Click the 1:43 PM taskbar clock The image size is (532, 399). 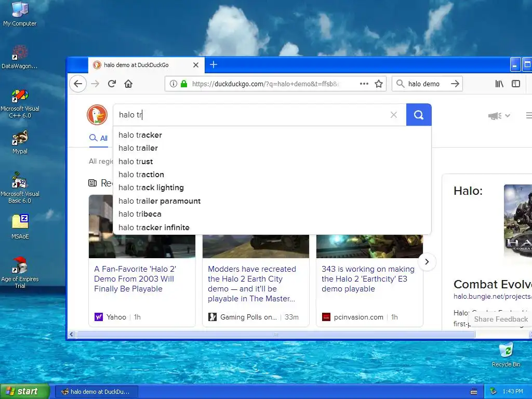click(x=513, y=392)
